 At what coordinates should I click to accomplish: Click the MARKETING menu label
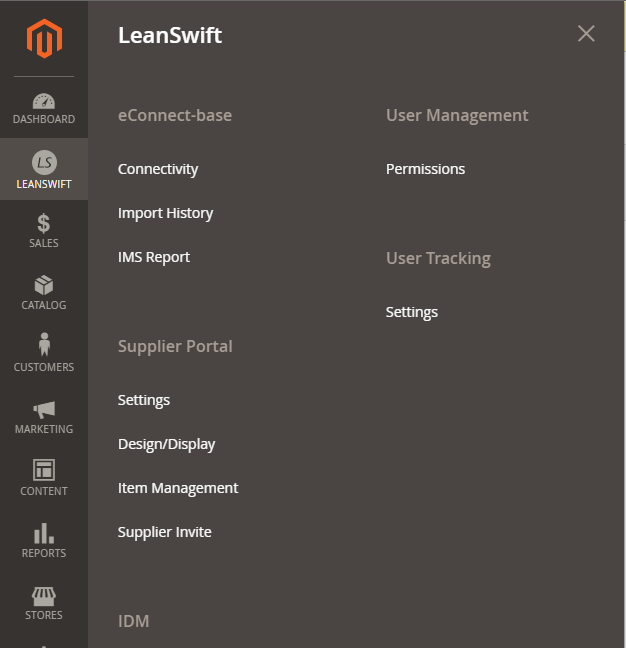(x=44, y=429)
